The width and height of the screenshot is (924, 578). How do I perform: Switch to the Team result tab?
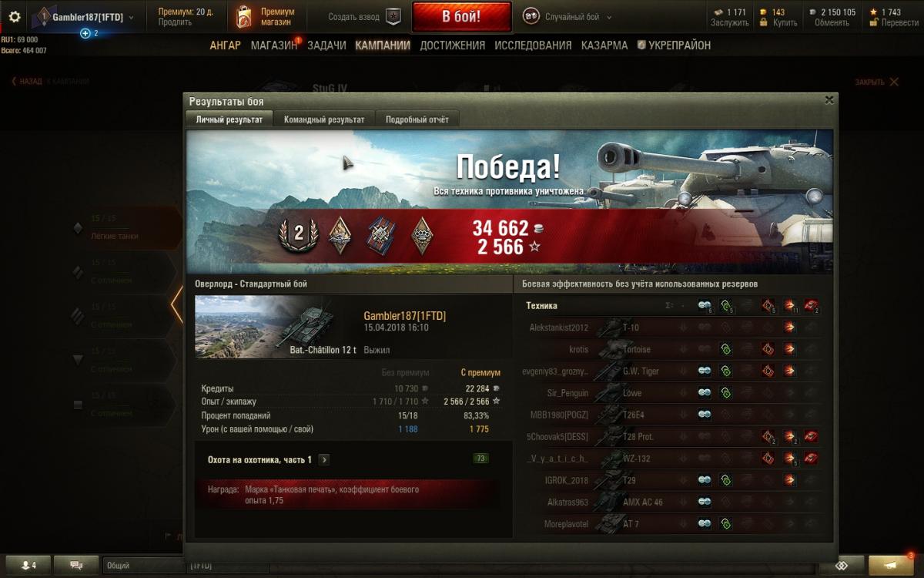[x=324, y=119]
